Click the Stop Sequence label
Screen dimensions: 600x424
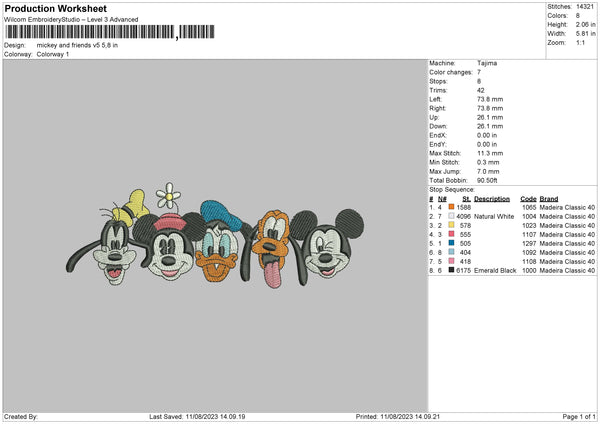click(x=452, y=188)
